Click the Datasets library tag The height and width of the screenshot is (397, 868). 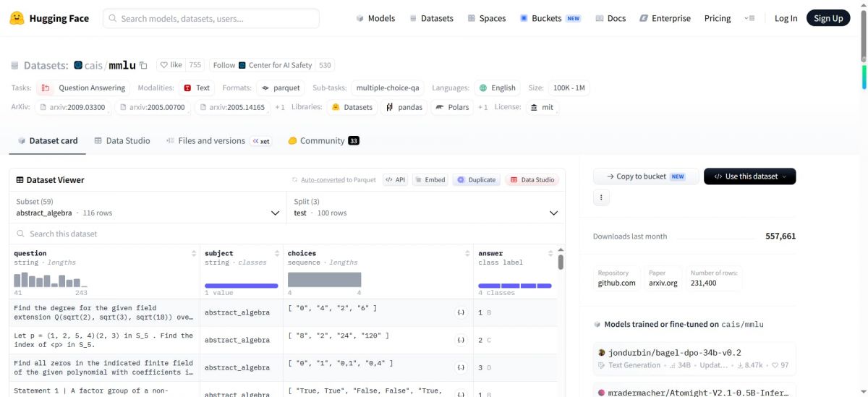(x=352, y=107)
